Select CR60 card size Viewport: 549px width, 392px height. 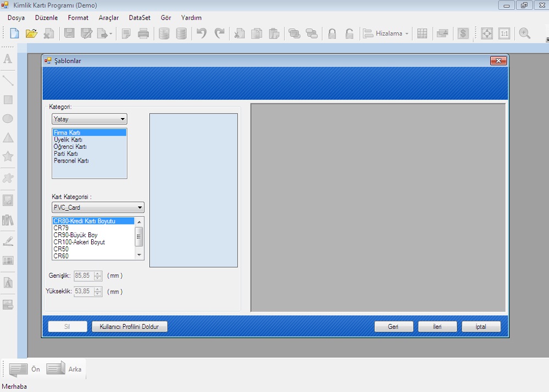[93, 256]
